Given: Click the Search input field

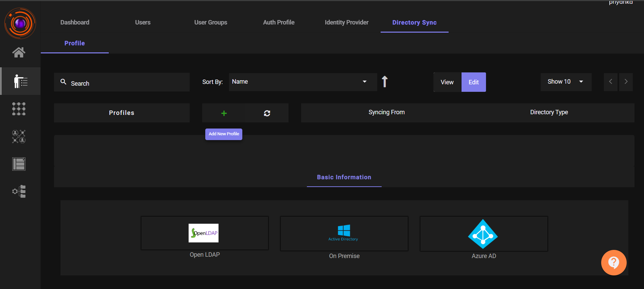Looking at the screenshot, I should click(x=122, y=82).
